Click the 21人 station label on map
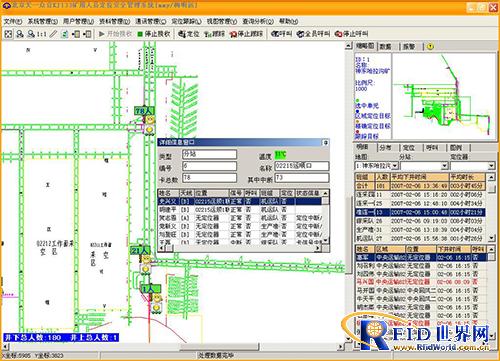500x361 pixels. 140,250
